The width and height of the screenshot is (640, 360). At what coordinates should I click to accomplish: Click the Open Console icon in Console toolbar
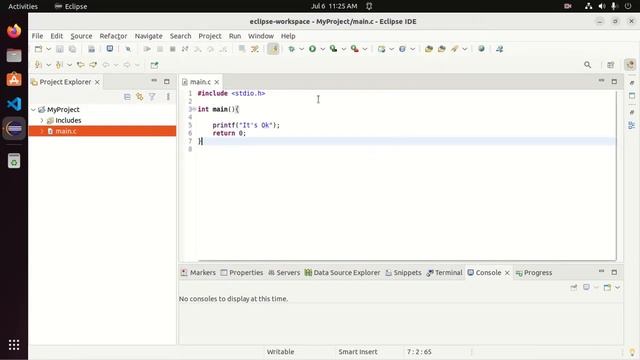pyautogui.click(x=607, y=287)
